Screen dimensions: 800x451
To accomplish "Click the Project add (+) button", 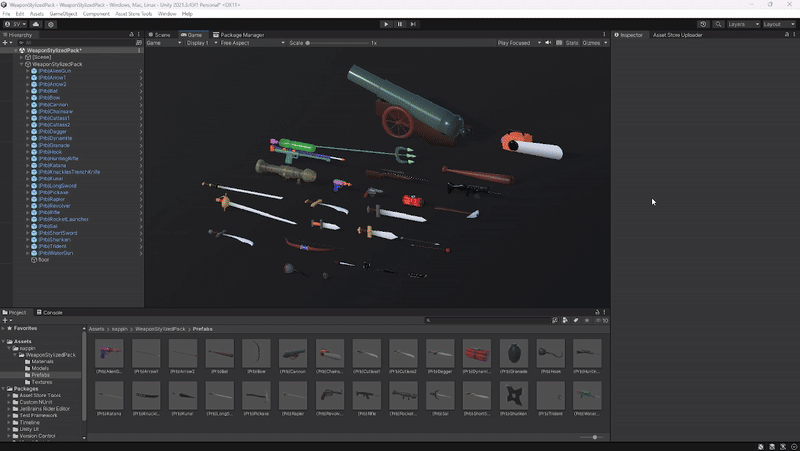I will (7, 320).
